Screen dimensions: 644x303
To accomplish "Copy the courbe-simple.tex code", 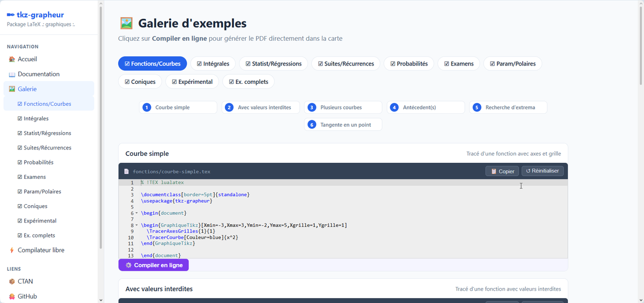I will pos(502,171).
